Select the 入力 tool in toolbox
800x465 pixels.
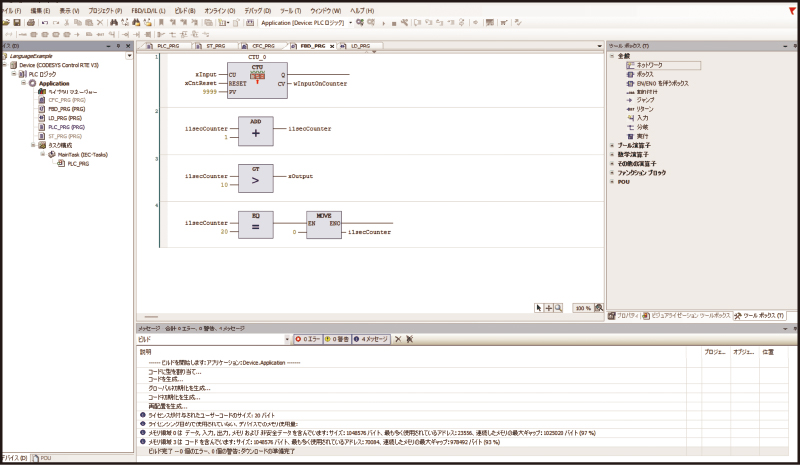[x=638, y=118]
